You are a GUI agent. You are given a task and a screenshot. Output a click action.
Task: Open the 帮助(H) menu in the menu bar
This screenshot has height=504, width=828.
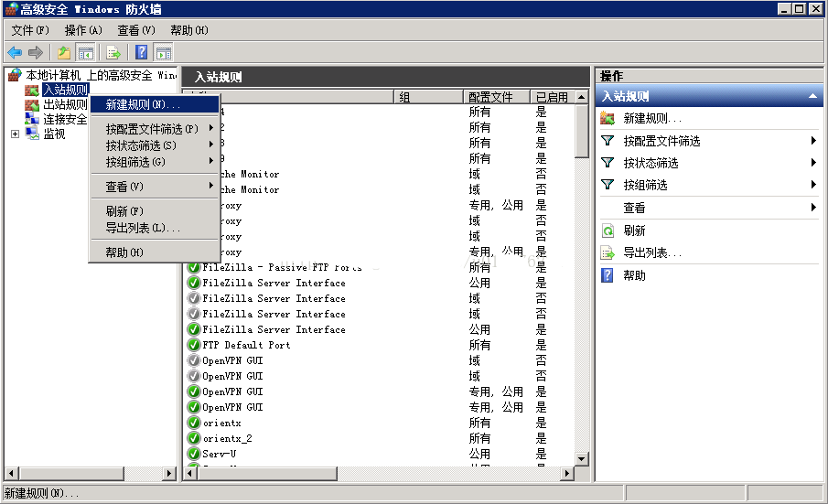189,30
